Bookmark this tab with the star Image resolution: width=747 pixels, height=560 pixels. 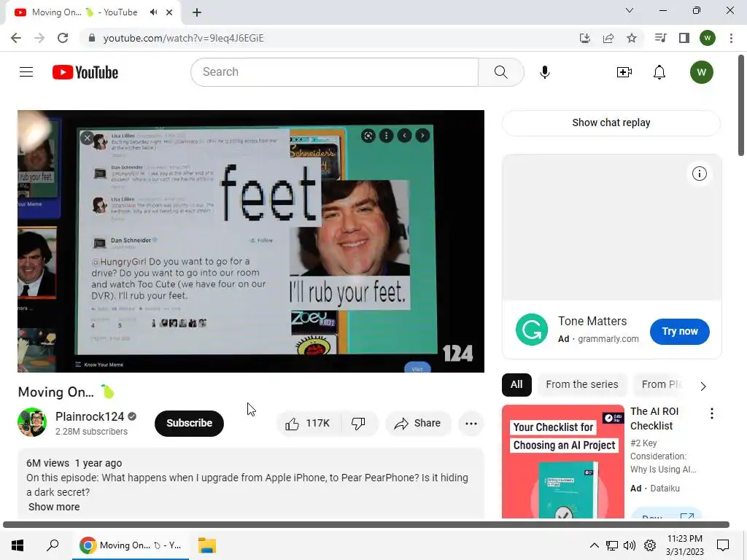[632, 38]
